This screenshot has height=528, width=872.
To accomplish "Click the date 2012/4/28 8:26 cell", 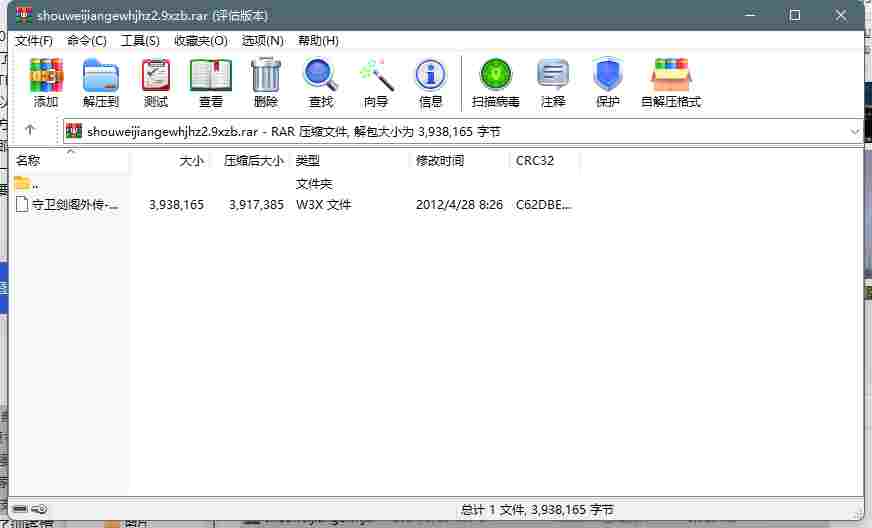I will 459,205.
